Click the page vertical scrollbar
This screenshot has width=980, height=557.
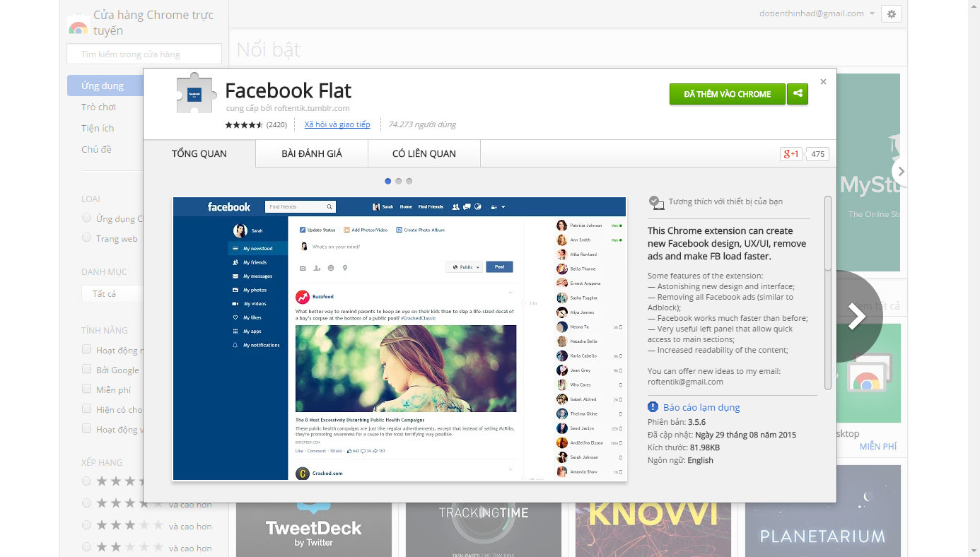click(x=974, y=278)
